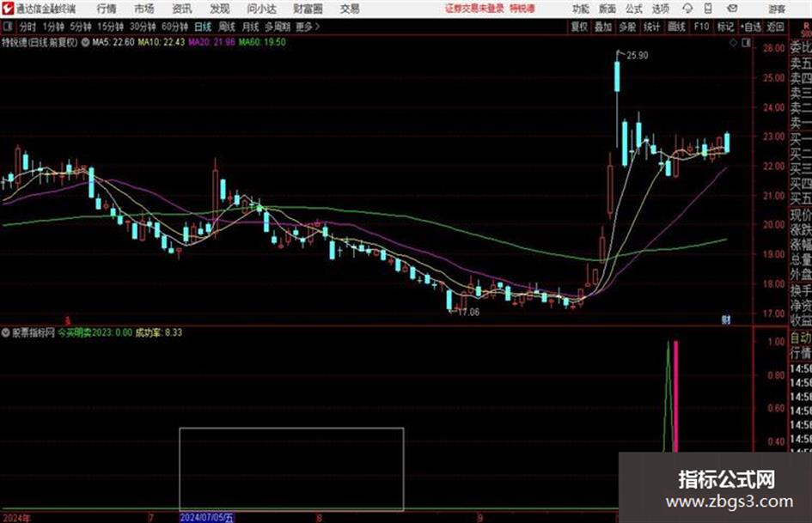Switch to the 5分钟 period tab
The height and width of the screenshot is (523, 812).
tap(81, 27)
